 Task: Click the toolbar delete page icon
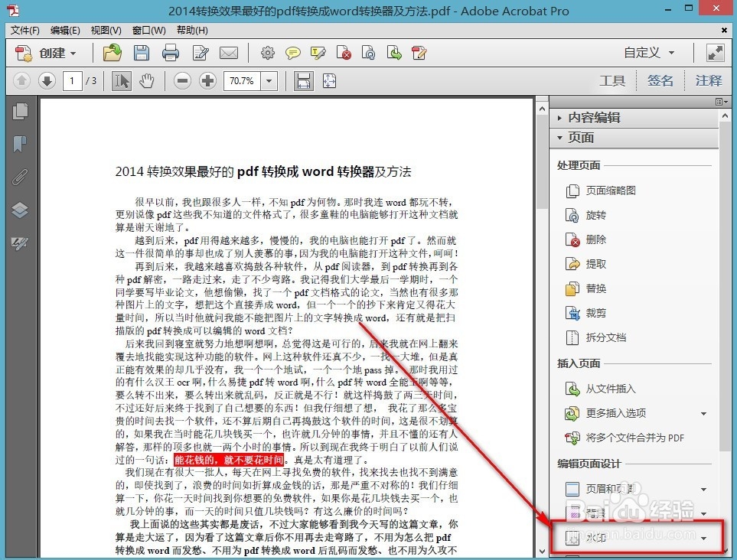[344, 53]
